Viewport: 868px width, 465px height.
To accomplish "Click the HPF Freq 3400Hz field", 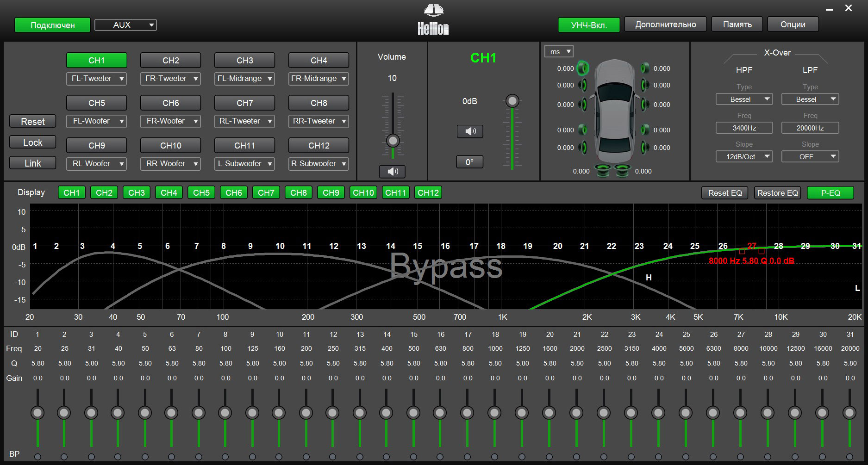I will pyautogui.click(x=744, y=128).
